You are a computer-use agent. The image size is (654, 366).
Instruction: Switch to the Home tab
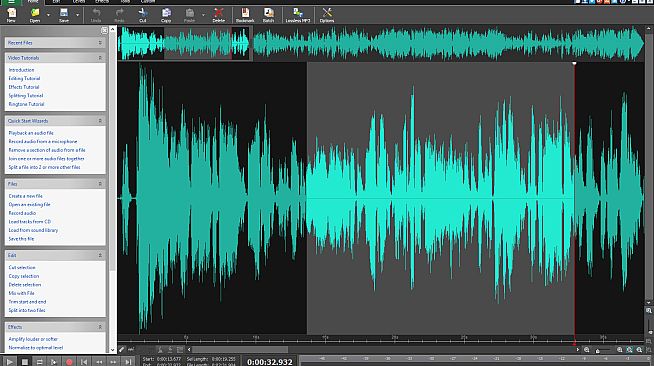click(33, 2)
